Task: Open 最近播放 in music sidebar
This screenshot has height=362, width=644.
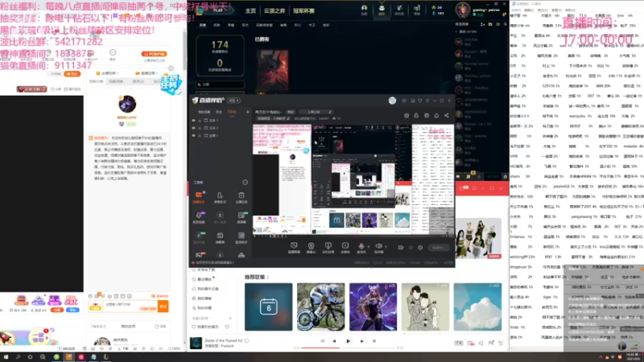Action: (204, 279)
